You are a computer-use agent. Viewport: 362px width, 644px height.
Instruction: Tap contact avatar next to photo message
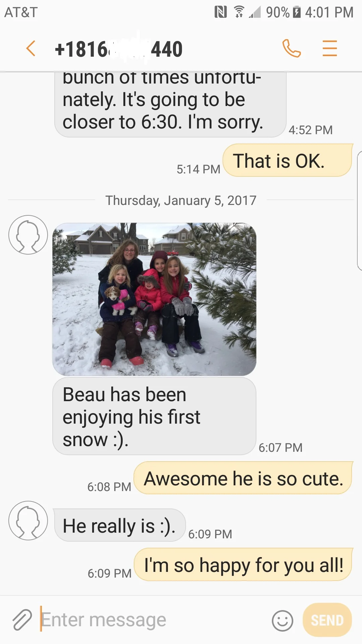pos(28,235)
